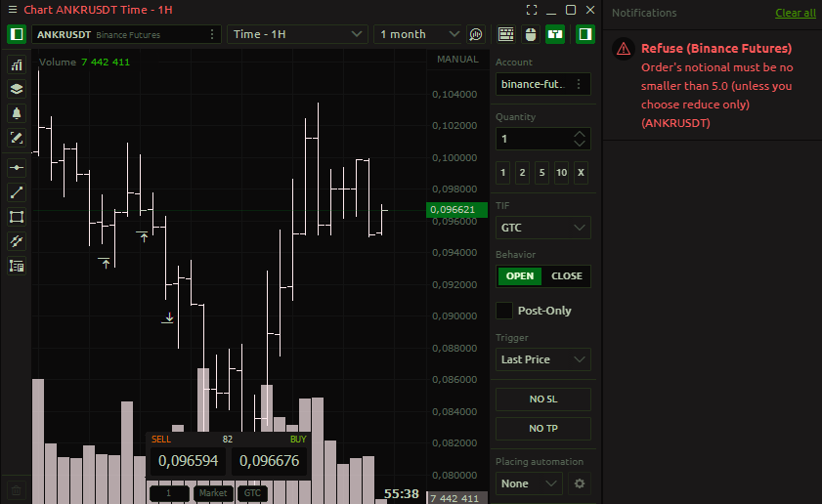
Task: Switch behavior to CLOSE
Action: [566, 276]
